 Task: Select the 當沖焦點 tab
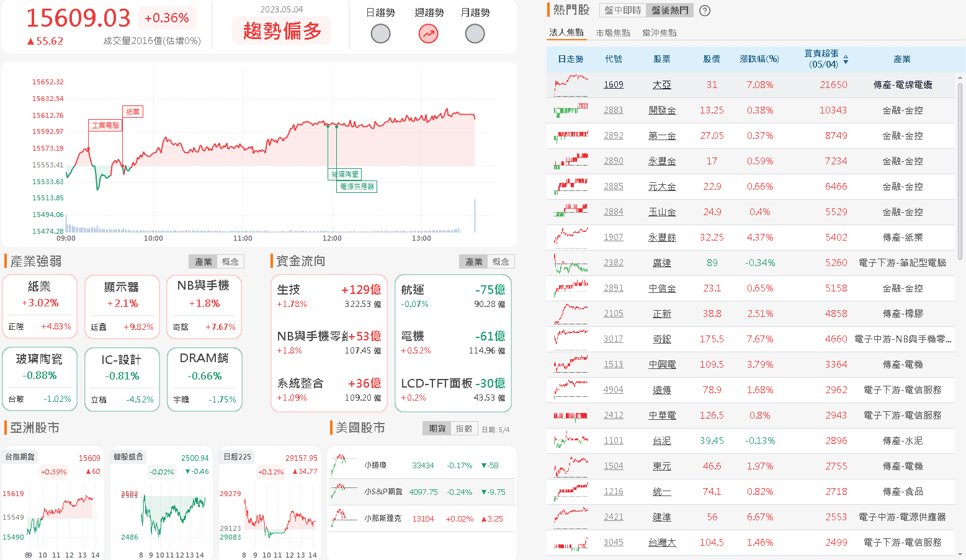(x=660, y=33)
